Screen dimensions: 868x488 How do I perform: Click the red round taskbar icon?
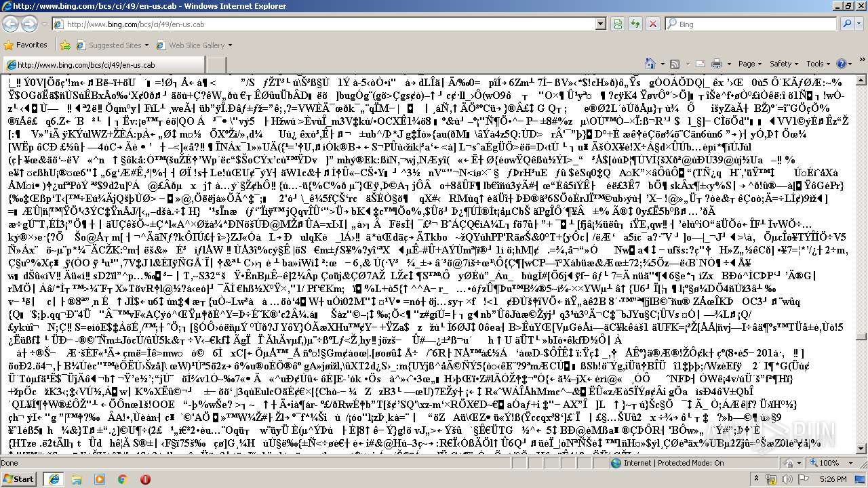pyautogui.click(x=145, y=479)
